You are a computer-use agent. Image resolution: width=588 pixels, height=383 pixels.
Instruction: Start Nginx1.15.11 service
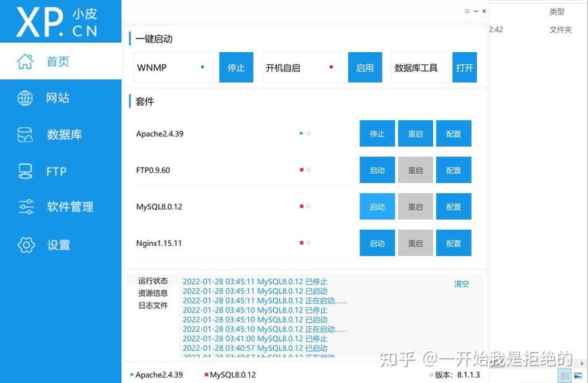tap(377, 244)
